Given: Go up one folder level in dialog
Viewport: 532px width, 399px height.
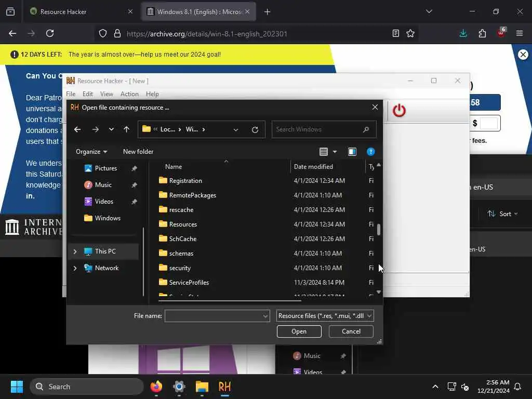Looking at the screenshot, I should (x=127, y=129).
